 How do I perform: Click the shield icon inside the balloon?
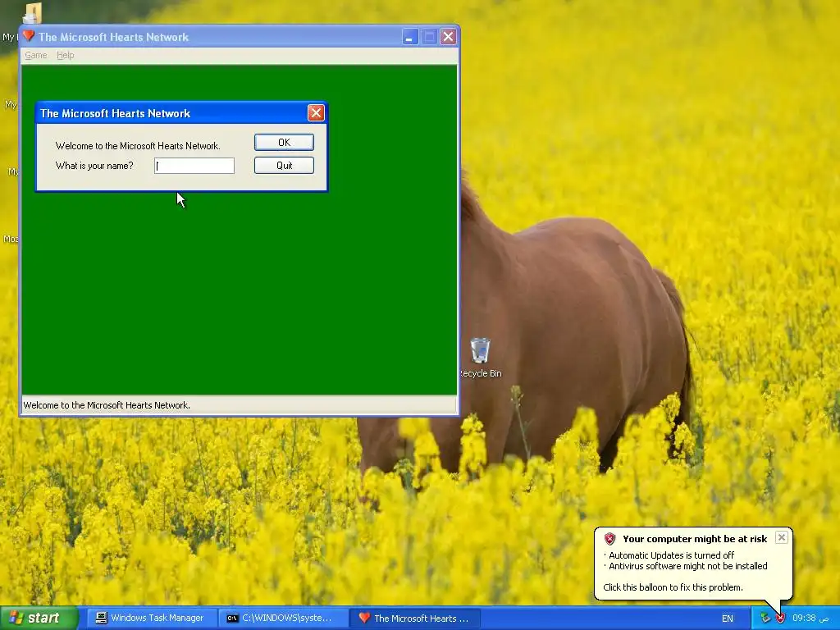pos(609,539)
